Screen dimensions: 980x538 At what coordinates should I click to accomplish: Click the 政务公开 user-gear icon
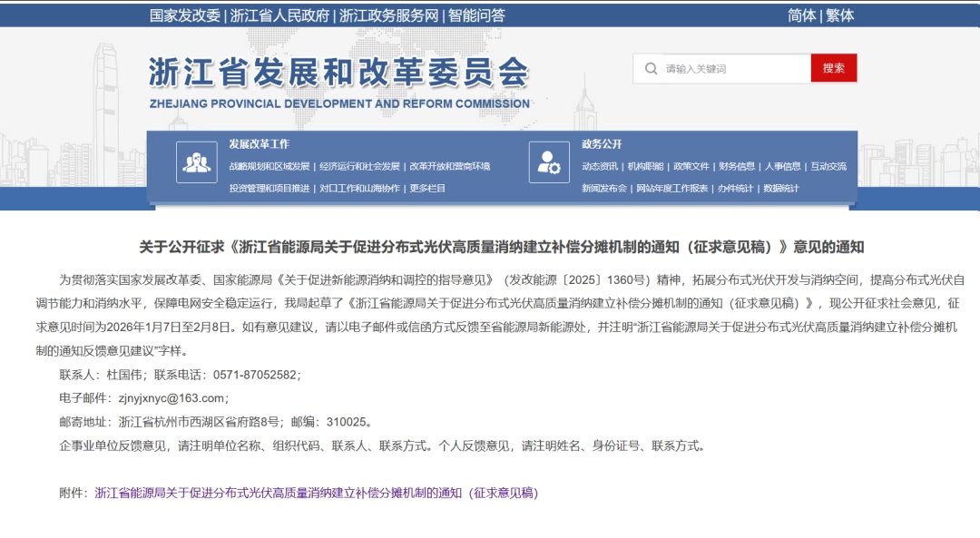coord(549,163)
